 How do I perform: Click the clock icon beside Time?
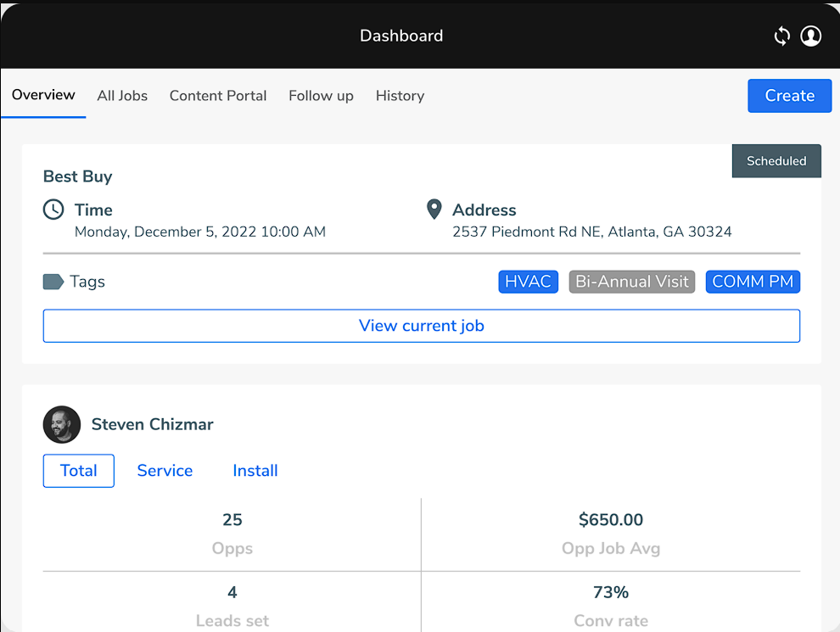point(53,210)
